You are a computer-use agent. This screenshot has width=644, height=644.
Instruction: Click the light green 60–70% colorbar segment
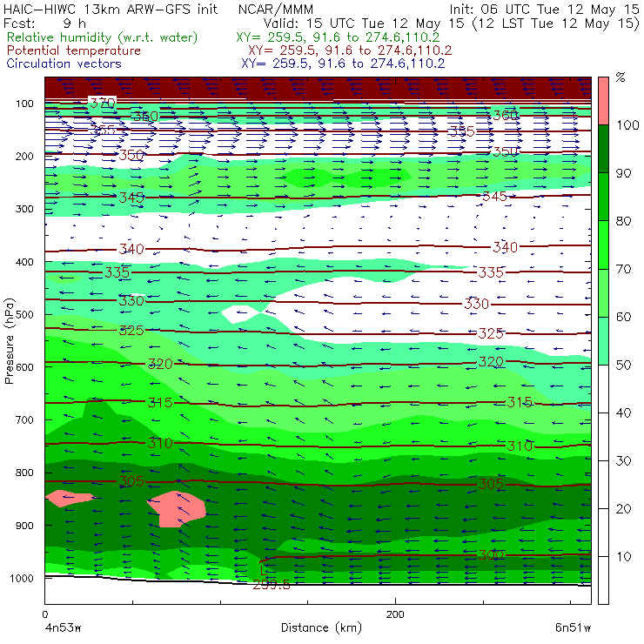tap(603, 292)
